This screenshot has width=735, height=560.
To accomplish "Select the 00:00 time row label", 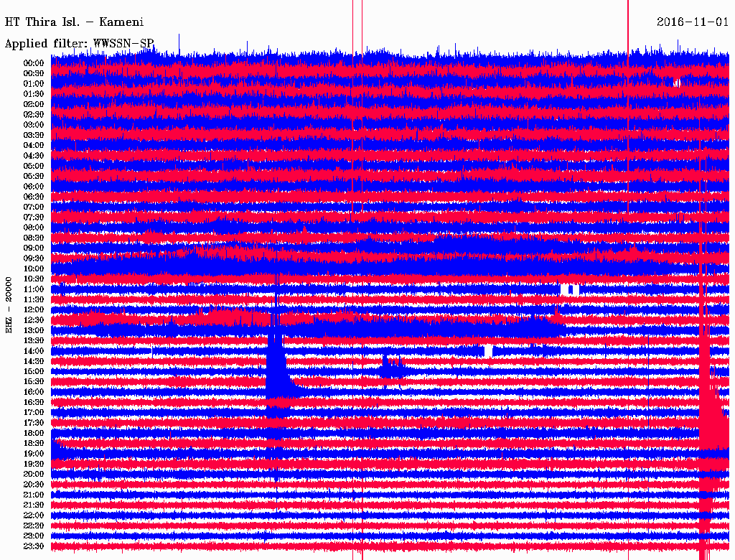I will (x=34, y=63).
